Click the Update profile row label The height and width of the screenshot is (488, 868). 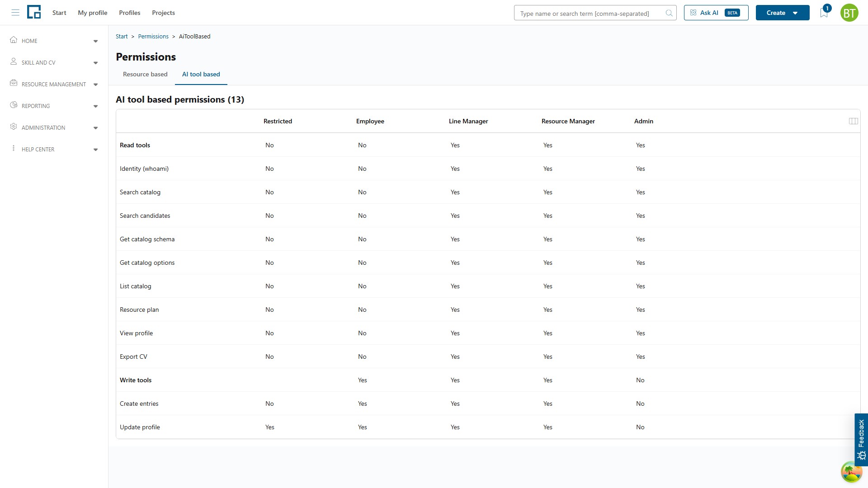point(140,427)
